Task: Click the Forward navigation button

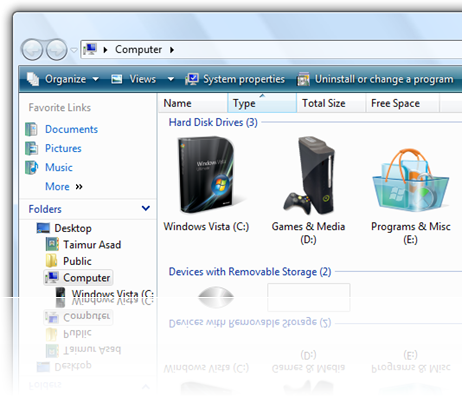Action: 57,50
